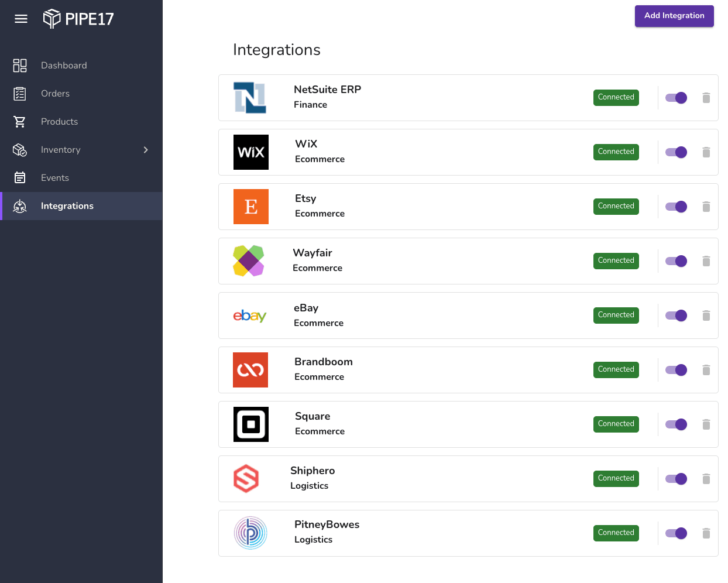Delete the PitneyBowes integration via trash icon
Viewport: 728px width, 583px height.
(x=706, y=533)
